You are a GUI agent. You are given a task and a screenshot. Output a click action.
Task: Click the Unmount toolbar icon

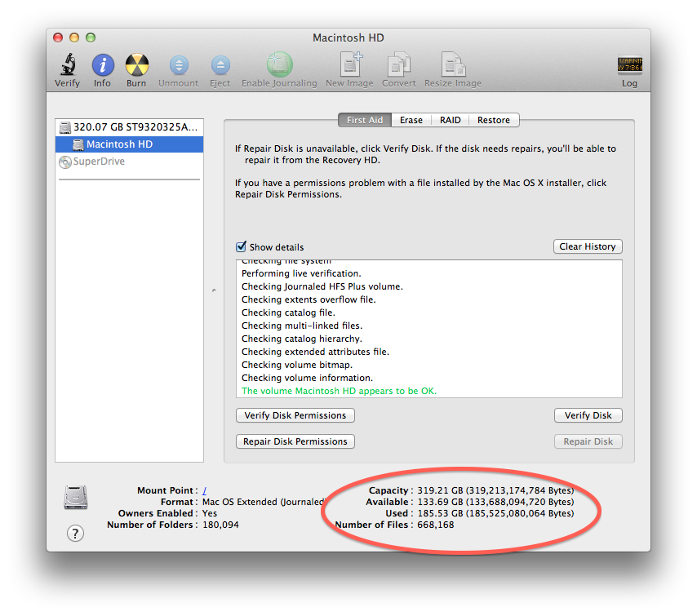click(x=179, y=65)
